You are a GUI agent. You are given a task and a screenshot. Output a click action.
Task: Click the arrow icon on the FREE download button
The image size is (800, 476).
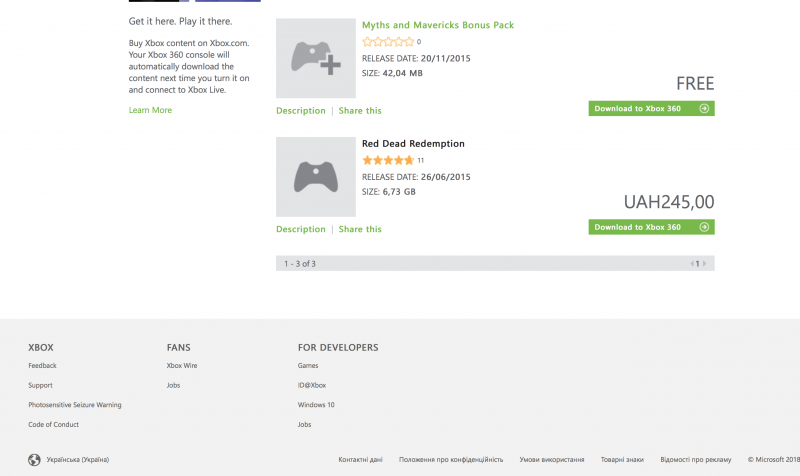(704, 108)
